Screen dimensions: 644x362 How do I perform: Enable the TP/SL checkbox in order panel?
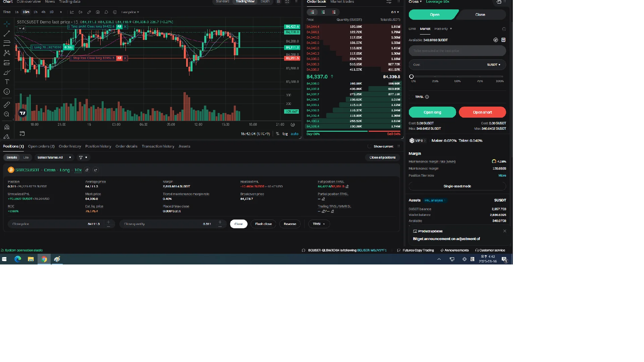[412, 97]
